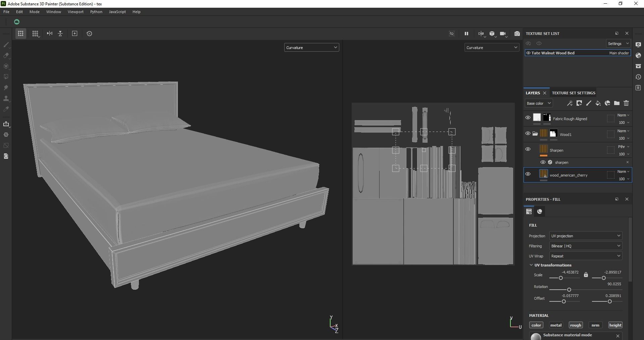Click the perspective view grid icon

21,34
